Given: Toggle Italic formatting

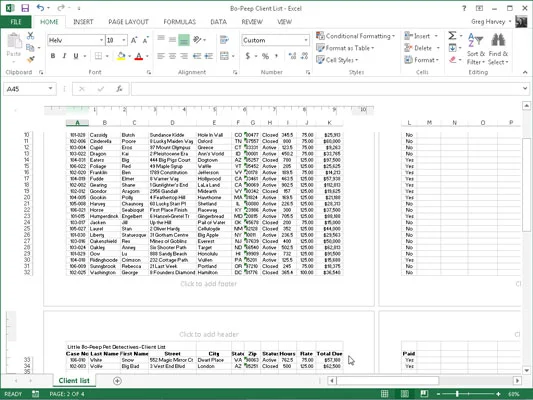Looking at the screenshot, I should pos(64,56).
